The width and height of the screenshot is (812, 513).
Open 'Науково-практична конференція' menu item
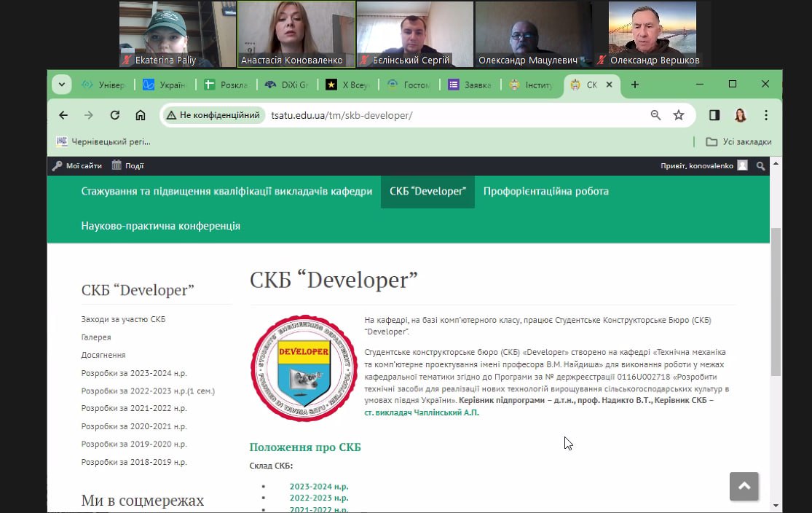pos(161,226)
